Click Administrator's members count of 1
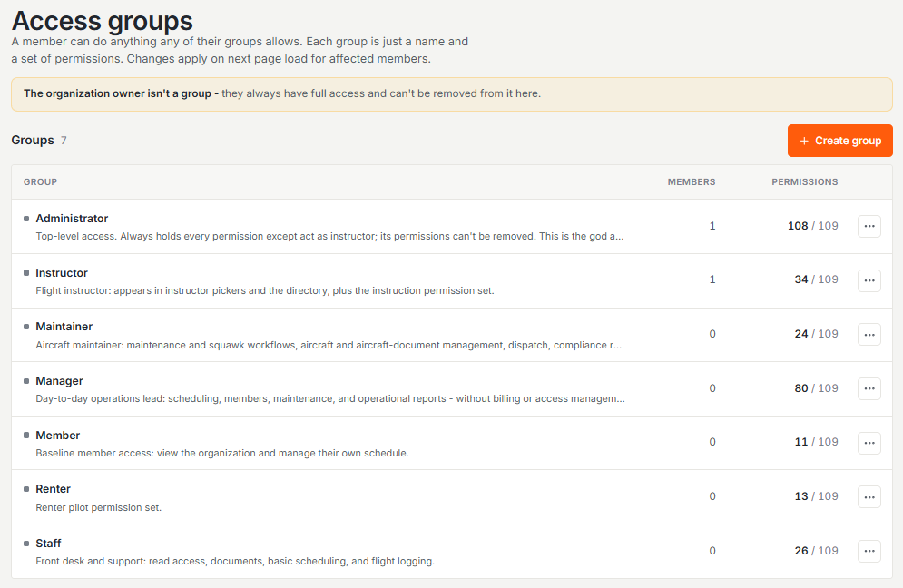The image size is (903, 588). tap(712, 226)
